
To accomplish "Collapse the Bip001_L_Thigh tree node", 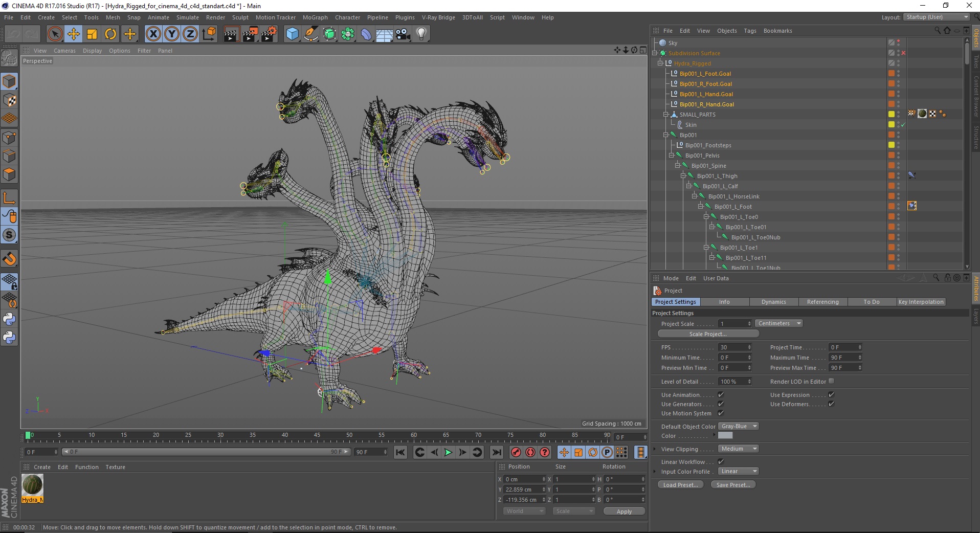I will point(683,175).
